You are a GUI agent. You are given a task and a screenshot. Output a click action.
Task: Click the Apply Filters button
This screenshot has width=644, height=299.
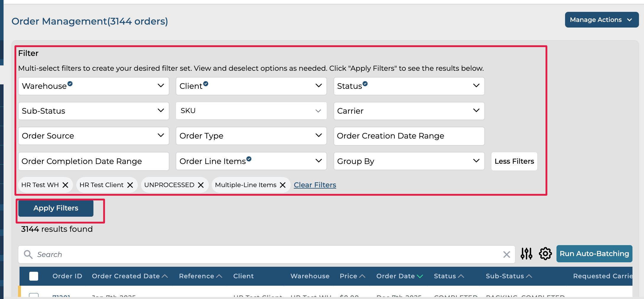[x=56, y=208]
